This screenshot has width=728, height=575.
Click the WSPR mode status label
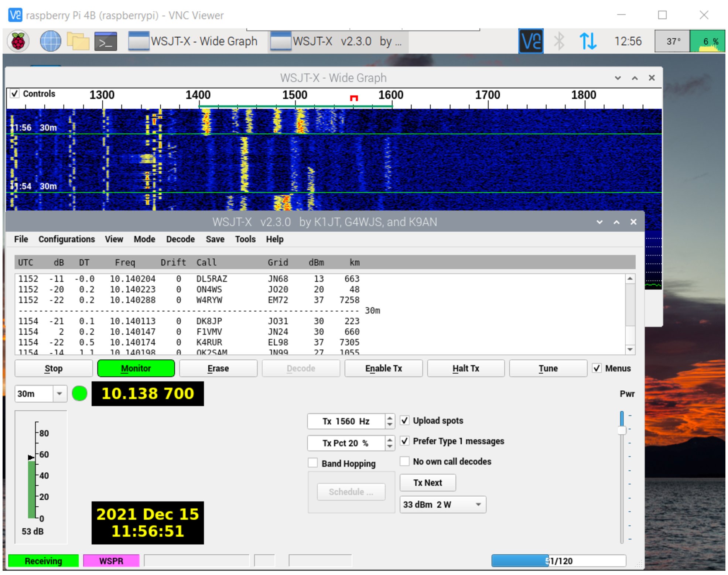pyautogui.click(x=111, y=561)
